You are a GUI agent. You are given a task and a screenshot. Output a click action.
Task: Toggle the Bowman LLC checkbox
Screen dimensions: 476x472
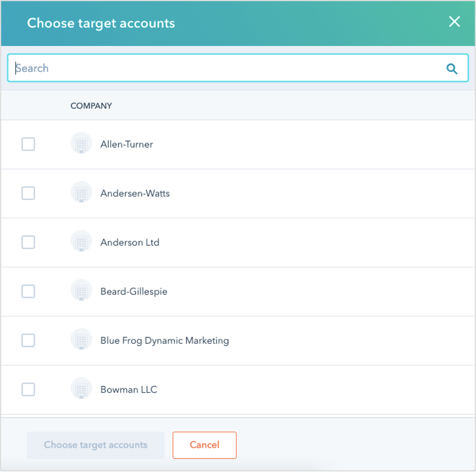(x=28, y=389)
